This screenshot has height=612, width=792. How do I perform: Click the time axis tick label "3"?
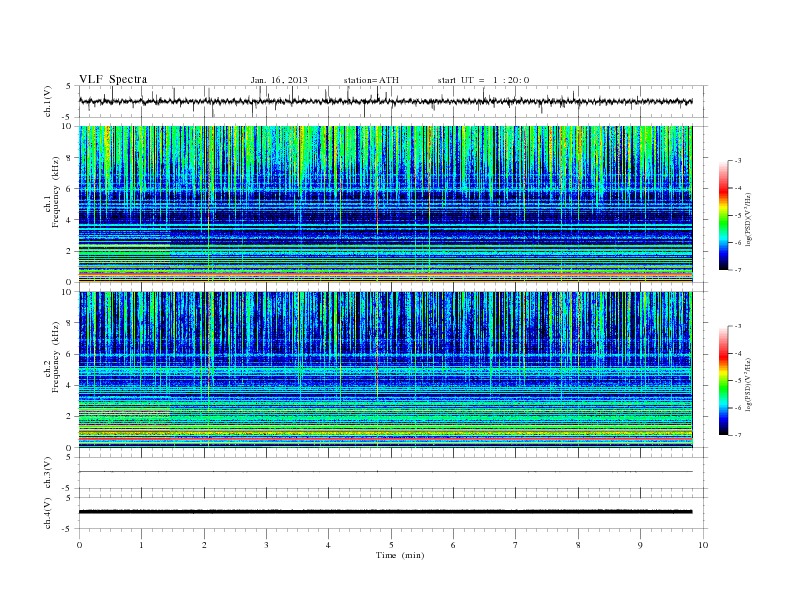[x=266, y=545]
